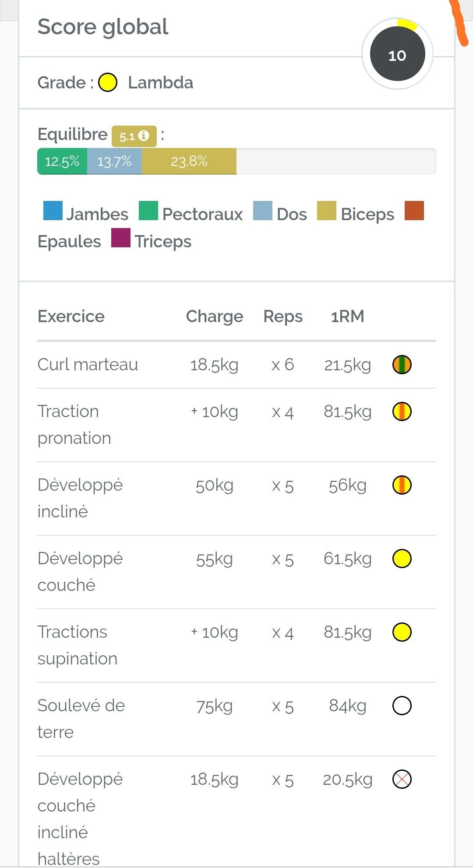Click the green 12.5% Pectoraux bar segment
Image resolution: width=473 pixels, height=868 pixels.
tap(62, 162)
